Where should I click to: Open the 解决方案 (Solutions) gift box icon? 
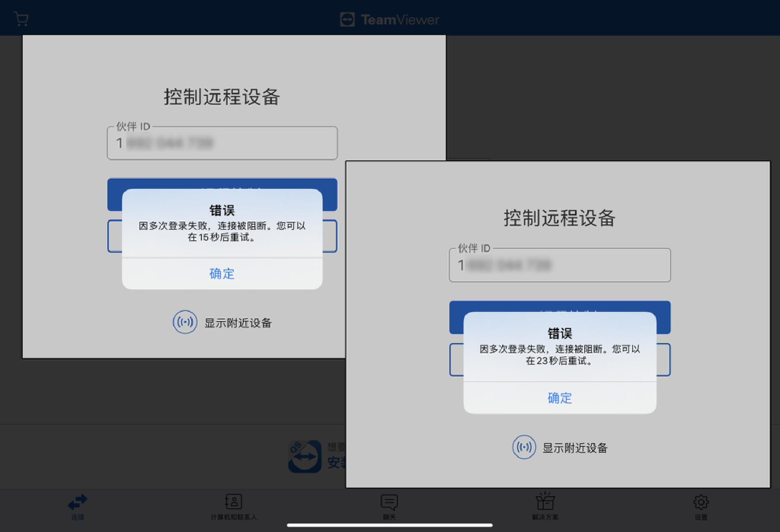(x=545, y=502)
